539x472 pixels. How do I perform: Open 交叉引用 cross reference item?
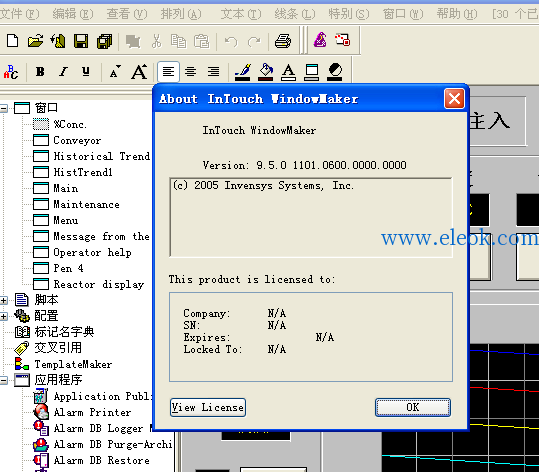pyautogui.click(x=48, y=348)
